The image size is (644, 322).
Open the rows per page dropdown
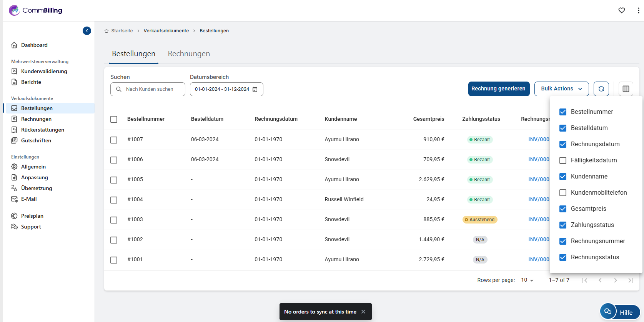(x=527, y=280)
